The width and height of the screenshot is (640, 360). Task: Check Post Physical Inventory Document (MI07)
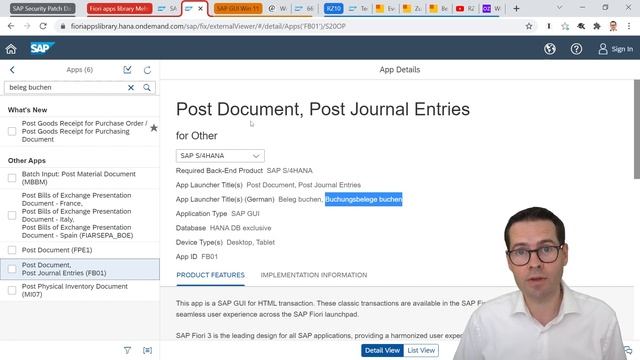(12, 290)
